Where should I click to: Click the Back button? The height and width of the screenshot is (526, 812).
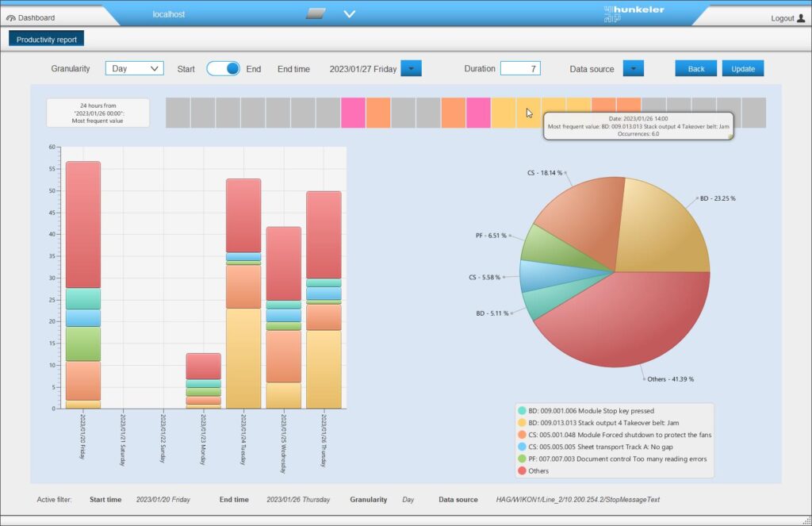click(696, 68)
